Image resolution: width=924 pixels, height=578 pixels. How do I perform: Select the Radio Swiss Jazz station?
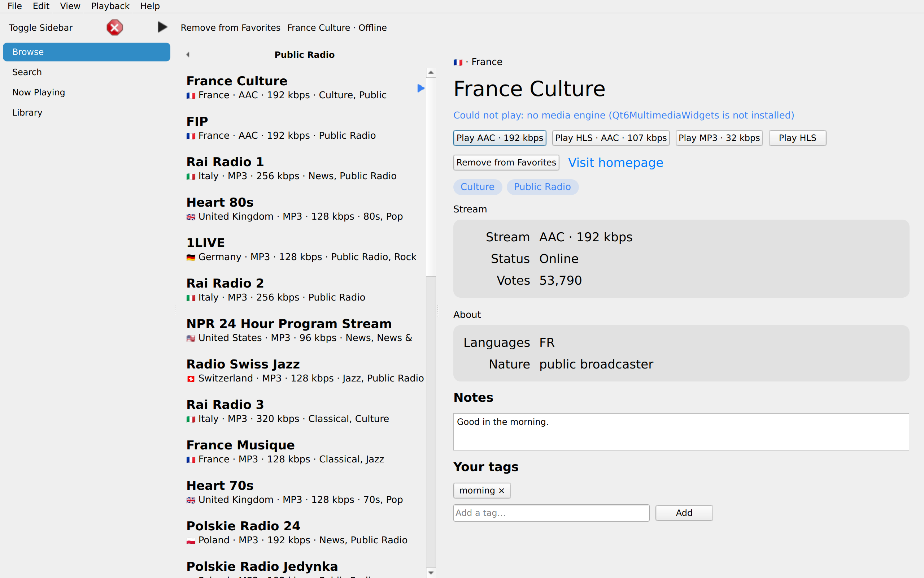click(305, 372)
